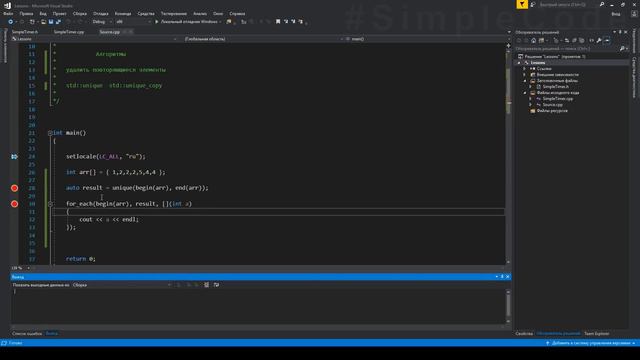
Task: Open the Свойства panel tab
Action: click(524, 333)
